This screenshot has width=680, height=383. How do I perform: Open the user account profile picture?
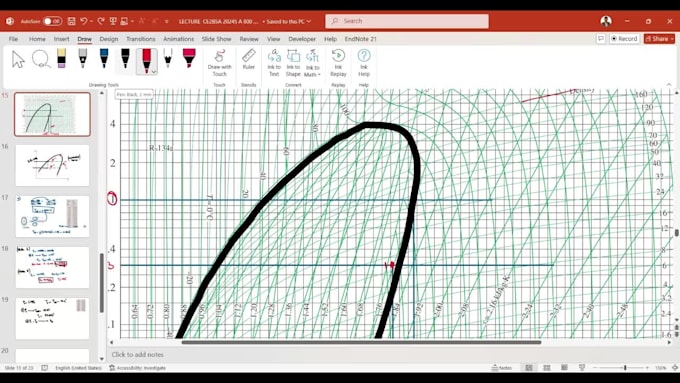coord(606,21)
